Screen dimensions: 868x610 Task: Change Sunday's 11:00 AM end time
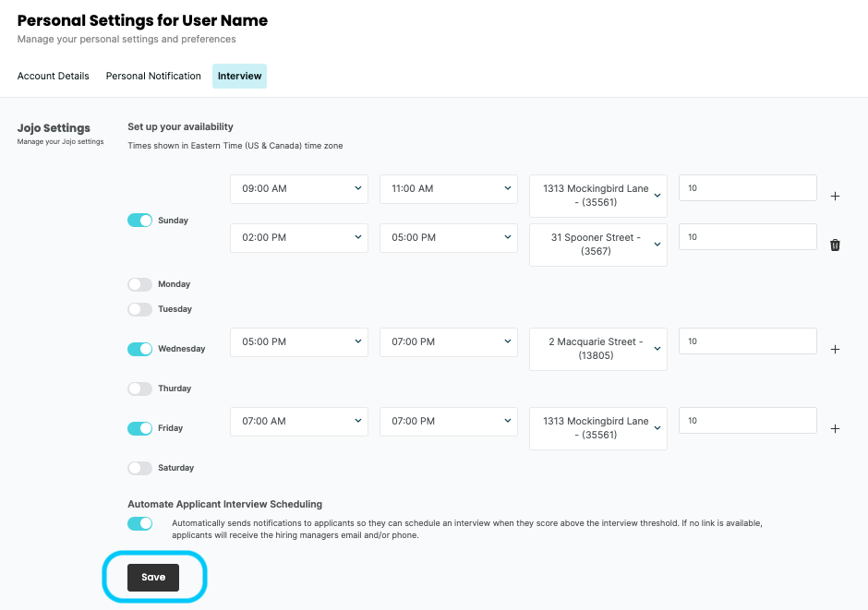click(448, 188)
